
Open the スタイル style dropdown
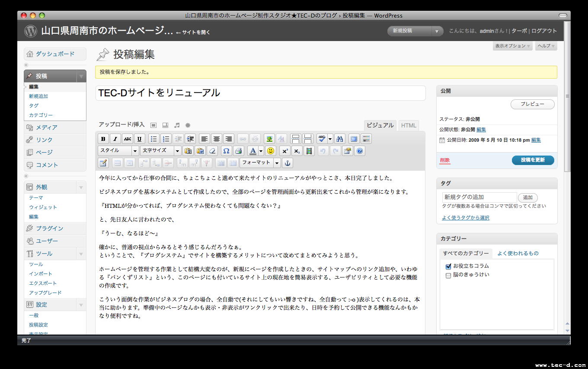pyautogui.click(x=118, y=151)
